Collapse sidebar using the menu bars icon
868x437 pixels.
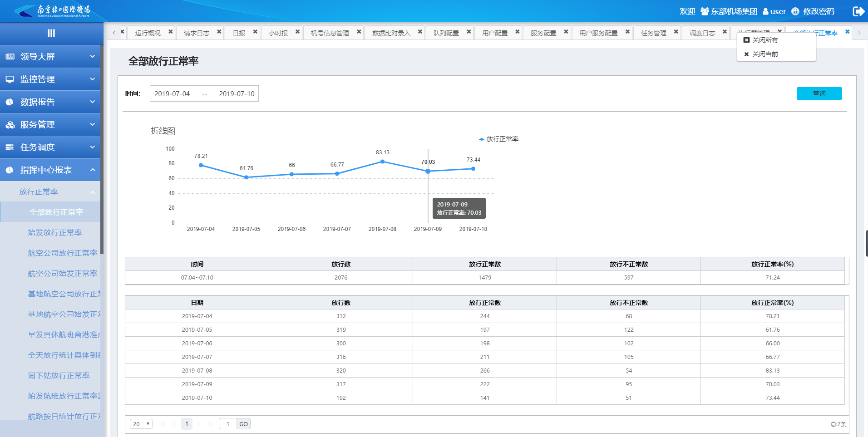coord(51,33)
